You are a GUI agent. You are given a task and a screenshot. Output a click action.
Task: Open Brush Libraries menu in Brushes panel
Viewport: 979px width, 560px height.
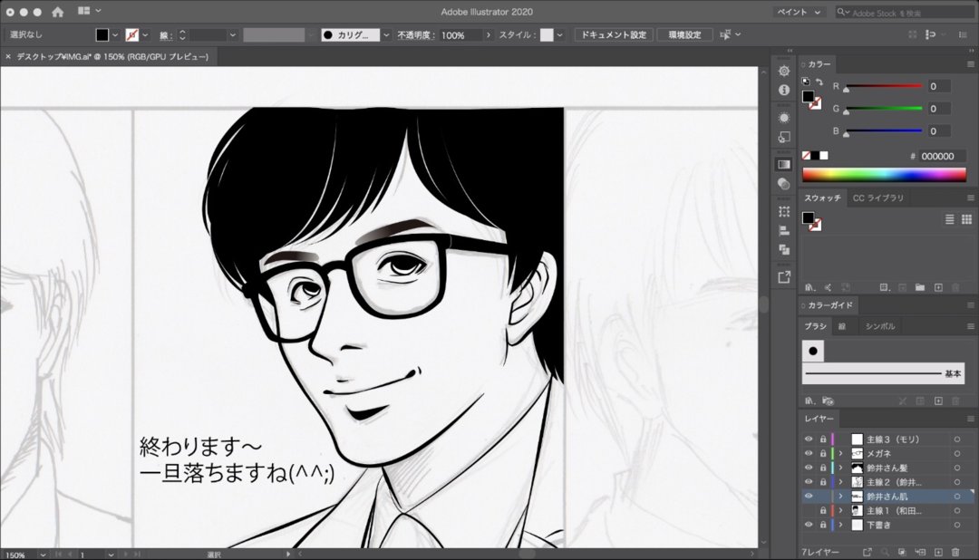click(x=809, y=401)
